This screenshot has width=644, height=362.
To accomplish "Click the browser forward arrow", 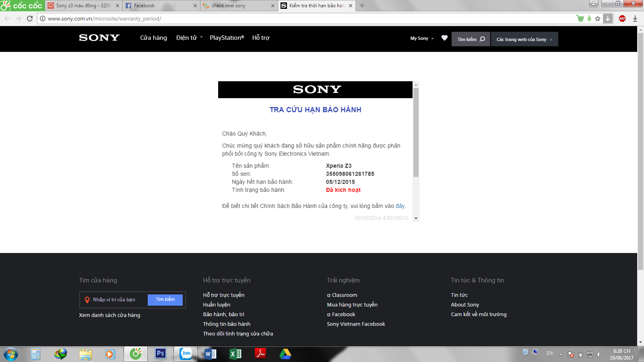I will [19, 19].
